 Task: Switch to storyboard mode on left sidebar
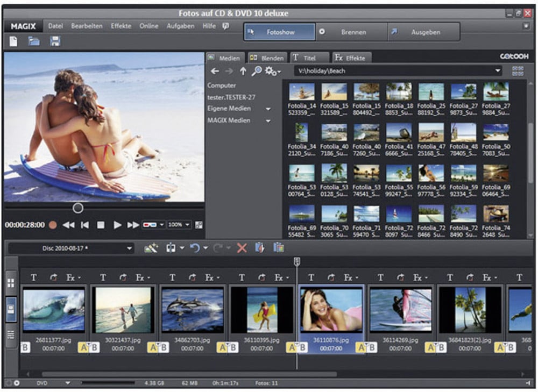[x=11, y=309]
